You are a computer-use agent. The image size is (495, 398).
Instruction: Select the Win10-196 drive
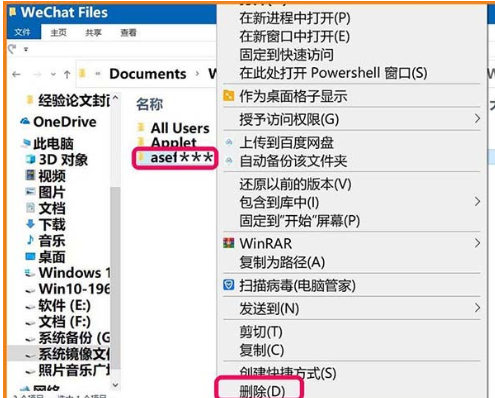(x=74, y=289)
